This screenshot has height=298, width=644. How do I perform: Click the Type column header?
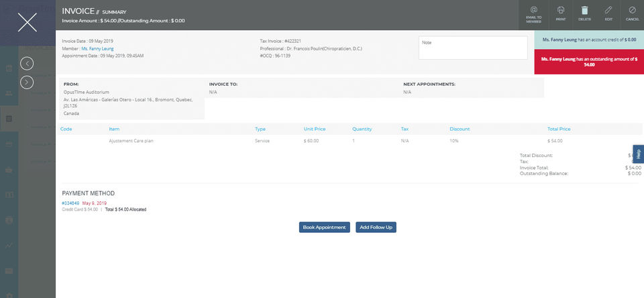tap(260, 129)
